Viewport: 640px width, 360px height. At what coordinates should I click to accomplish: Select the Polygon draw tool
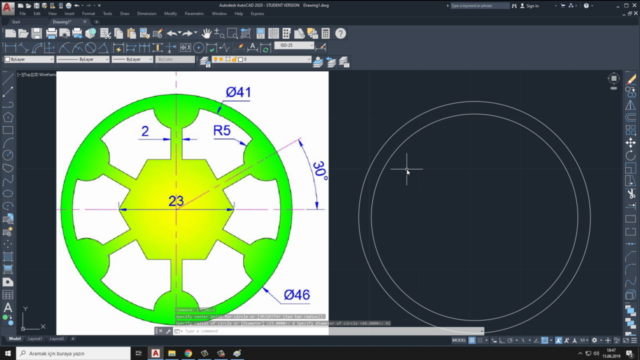[8, 118]
